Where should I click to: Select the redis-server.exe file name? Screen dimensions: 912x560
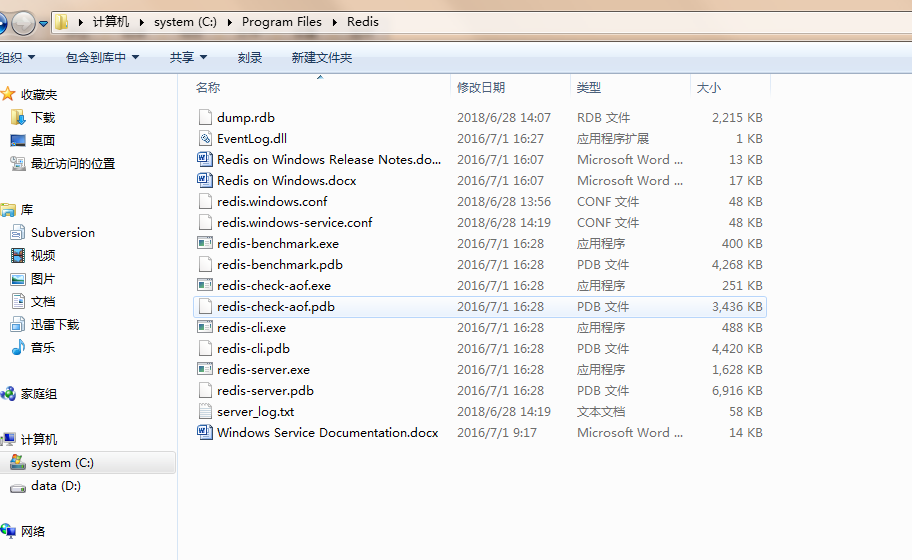pyautogui.click(x=263, y=369)
